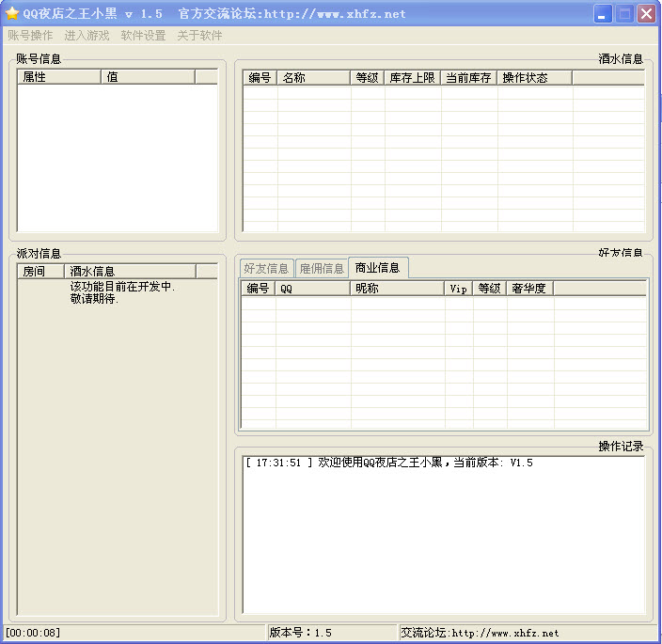Open the 软件设置 menu
The height and width of the screenshot is (644, 662).
click(x=143, y=36)
